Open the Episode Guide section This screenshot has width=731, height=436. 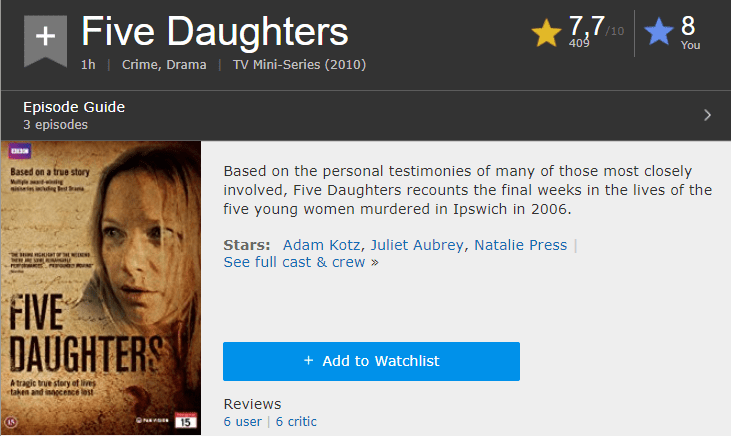[74, 107]
